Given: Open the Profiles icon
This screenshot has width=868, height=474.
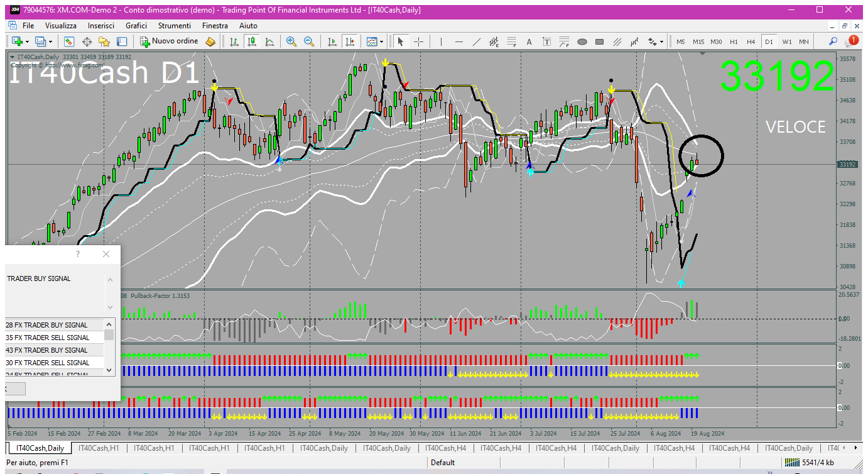Looking at the screenshot, I should coord(41,41).
